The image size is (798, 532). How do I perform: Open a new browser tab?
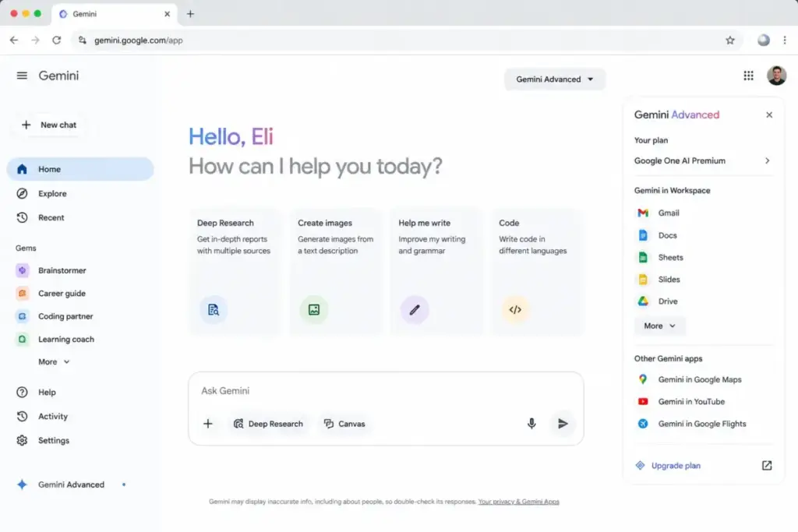[x=190, y=14]
